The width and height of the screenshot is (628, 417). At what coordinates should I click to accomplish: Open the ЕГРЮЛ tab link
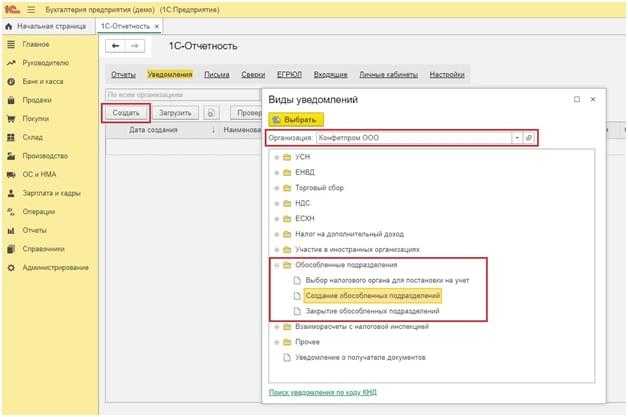[x=289, y=75]
